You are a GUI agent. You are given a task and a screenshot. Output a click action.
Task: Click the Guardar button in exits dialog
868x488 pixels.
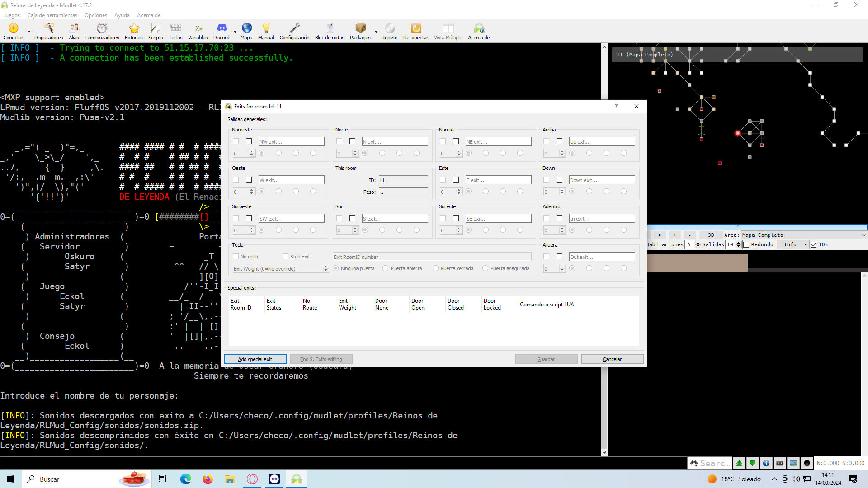[546, 359]
